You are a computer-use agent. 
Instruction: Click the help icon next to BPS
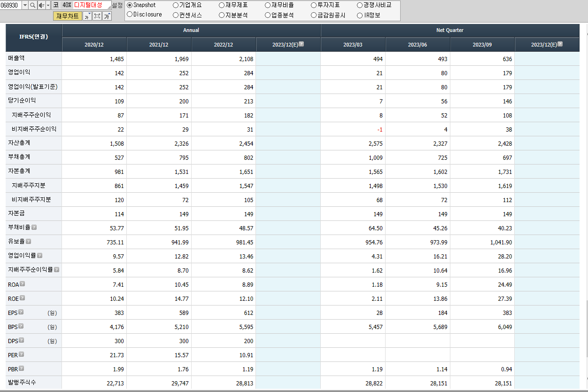coord(21,326)
